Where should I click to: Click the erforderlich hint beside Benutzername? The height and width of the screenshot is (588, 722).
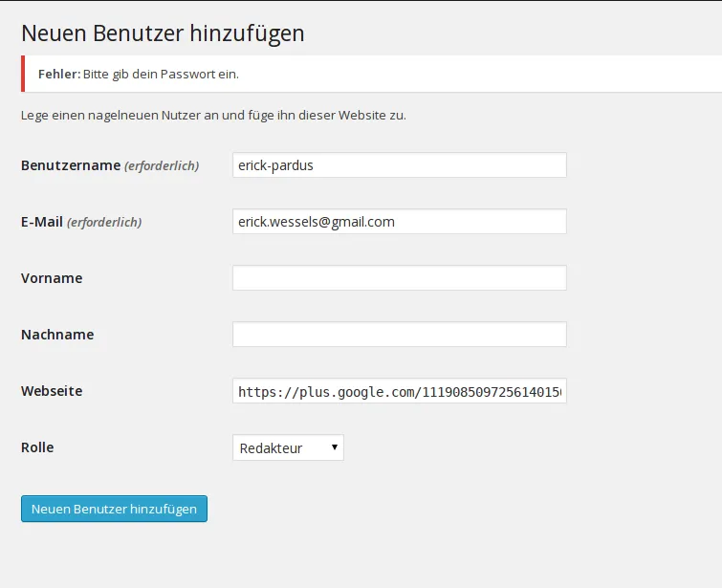(162, 165)
